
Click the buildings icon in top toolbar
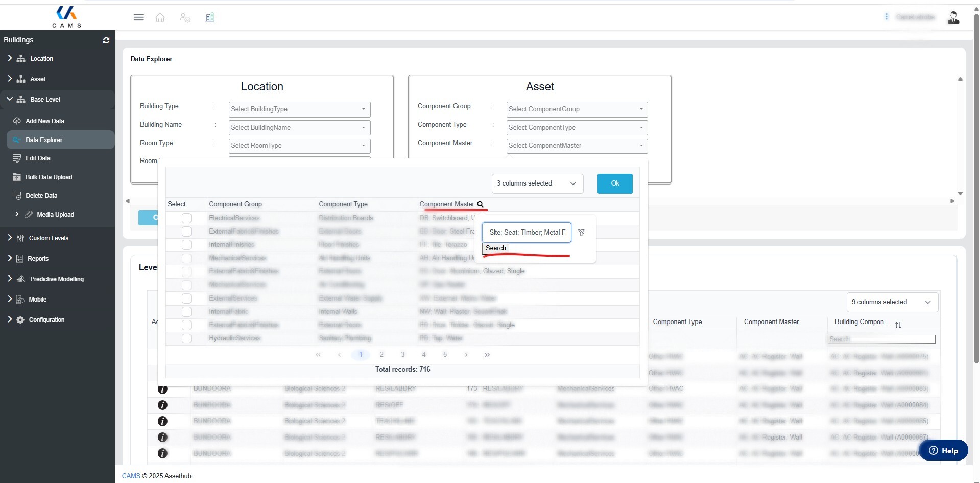click(209, 18)
